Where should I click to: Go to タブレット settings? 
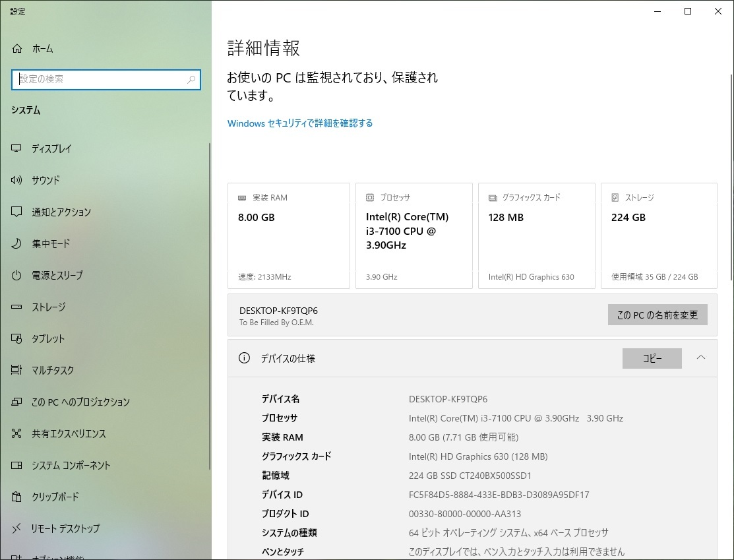pos(48,339)
